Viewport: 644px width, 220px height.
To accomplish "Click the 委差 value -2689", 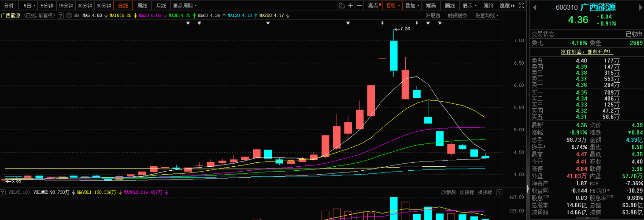I will tap(635, 43).
